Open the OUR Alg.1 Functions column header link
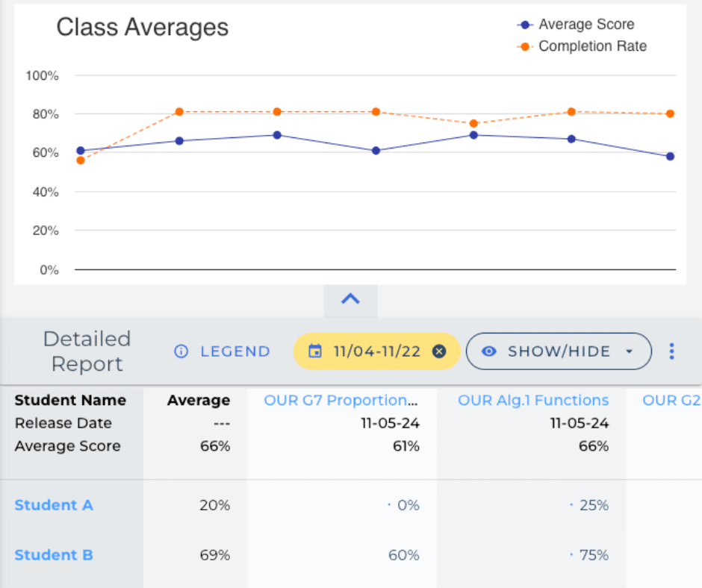Screen dimensions: 702x588 tap(533, 400)
